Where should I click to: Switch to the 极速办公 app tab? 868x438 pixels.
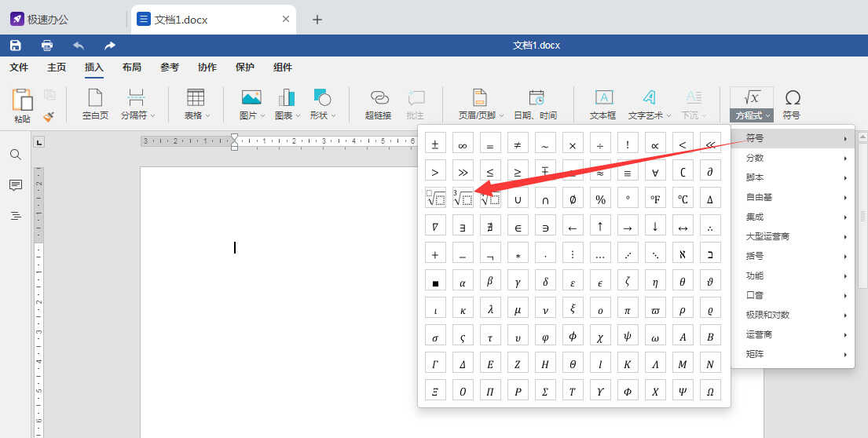coord(40,20)
